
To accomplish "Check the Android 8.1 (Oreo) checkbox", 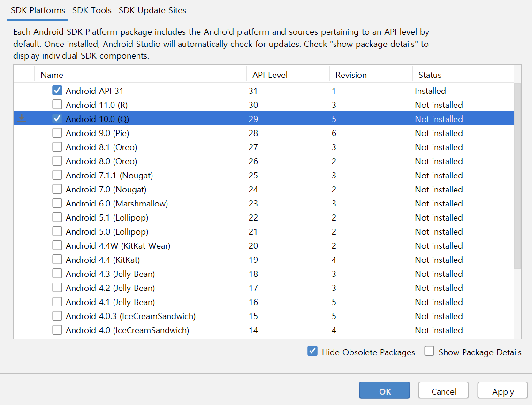I will (x=57, y=147).
